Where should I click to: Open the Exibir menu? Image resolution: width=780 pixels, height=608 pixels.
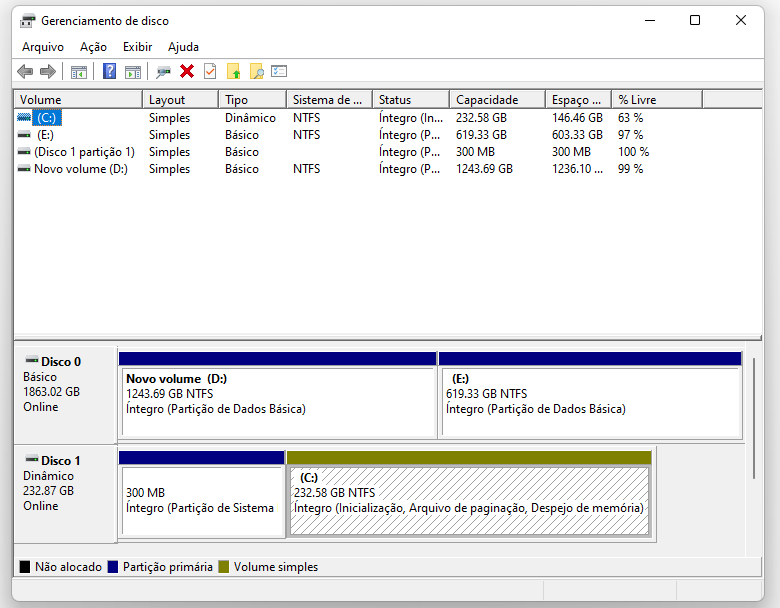(137, 47)
